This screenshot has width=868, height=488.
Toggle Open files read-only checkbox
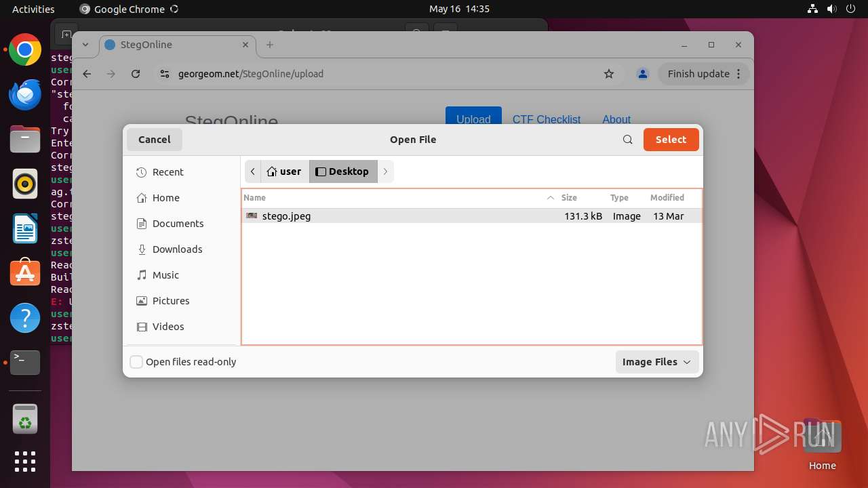[136, 362]
